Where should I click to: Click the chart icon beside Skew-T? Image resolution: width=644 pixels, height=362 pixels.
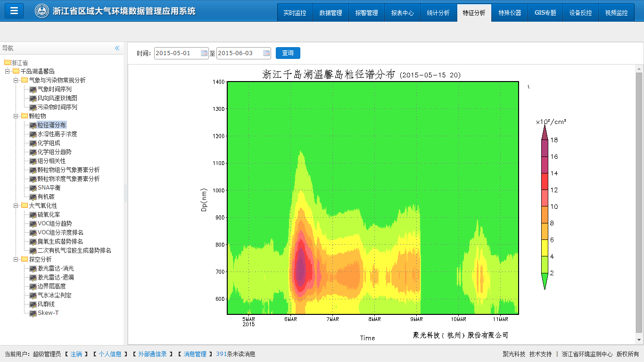tap(33, 313)
